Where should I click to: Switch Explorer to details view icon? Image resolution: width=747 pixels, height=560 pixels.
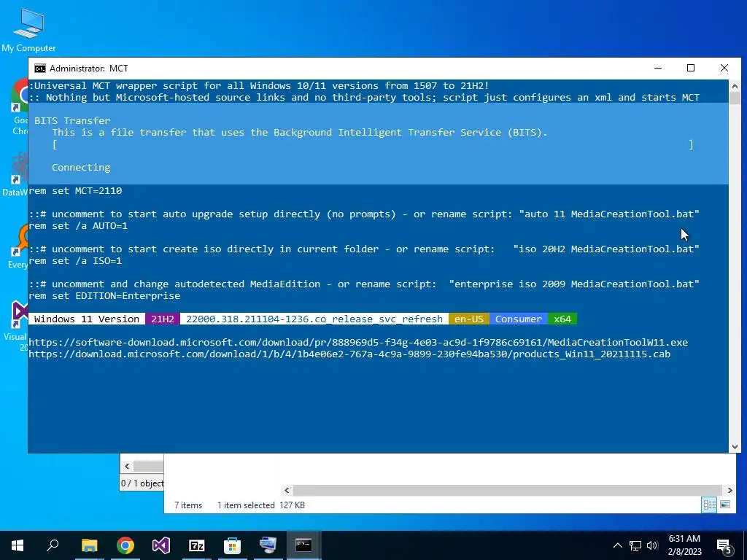[x=709, y=505]
